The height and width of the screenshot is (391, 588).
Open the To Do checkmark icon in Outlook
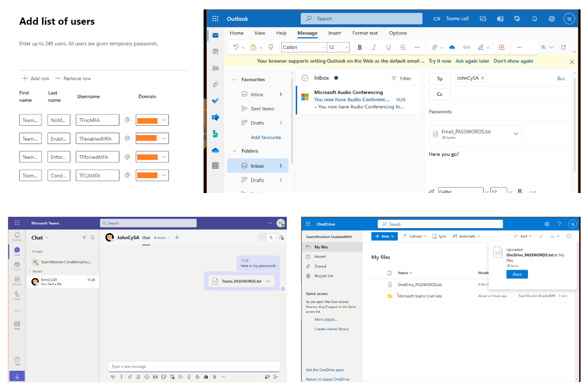pos(215,101)
